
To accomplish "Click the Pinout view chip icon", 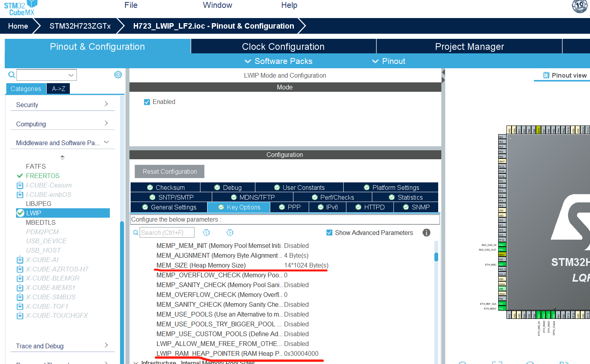I will click(x=546, y=75).
